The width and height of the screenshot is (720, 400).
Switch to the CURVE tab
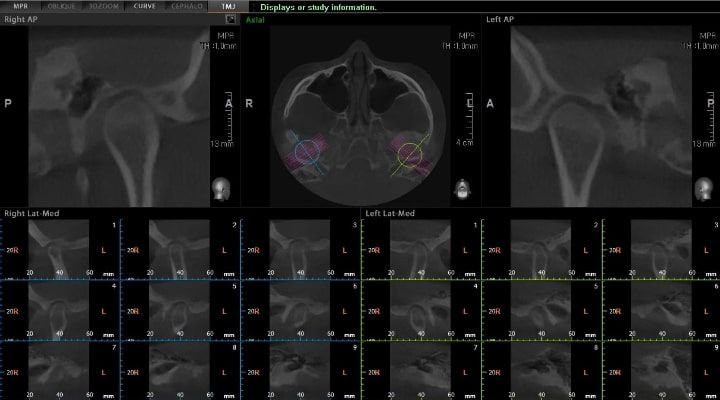coord(143,6)
